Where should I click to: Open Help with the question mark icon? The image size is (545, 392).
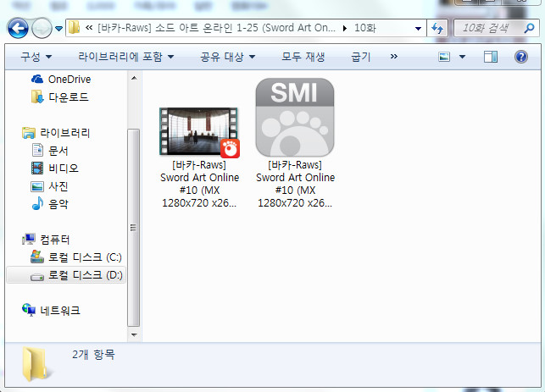click(521, 57)
